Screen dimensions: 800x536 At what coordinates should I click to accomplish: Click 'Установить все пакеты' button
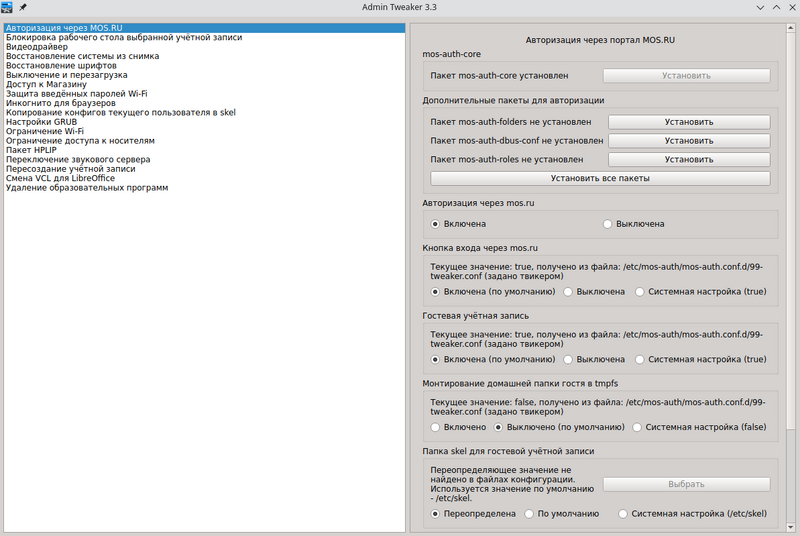pyautogui.click(x=600, y=179)
